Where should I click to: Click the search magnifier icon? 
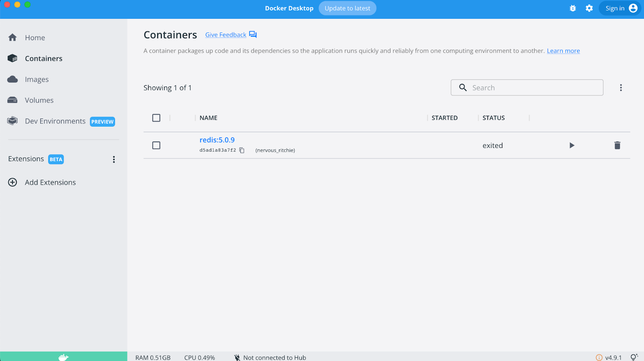[x=463, y=88]
